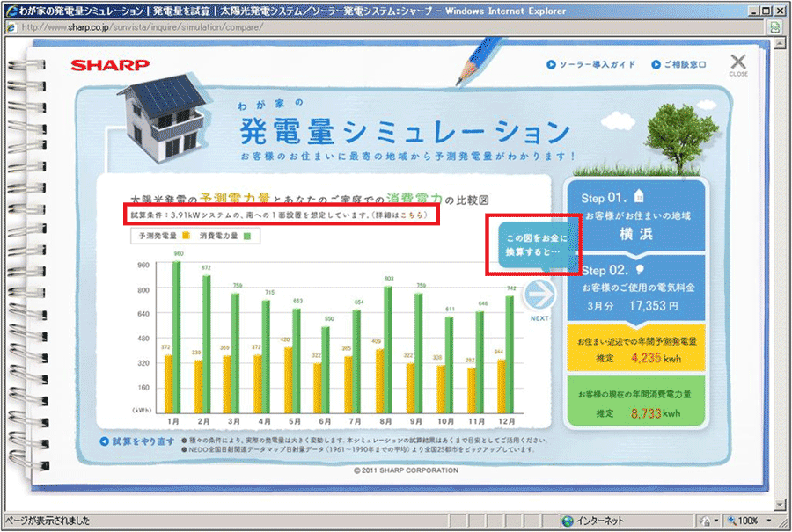Select the Step 02 electricity bill panel

[x=635, y=290]
